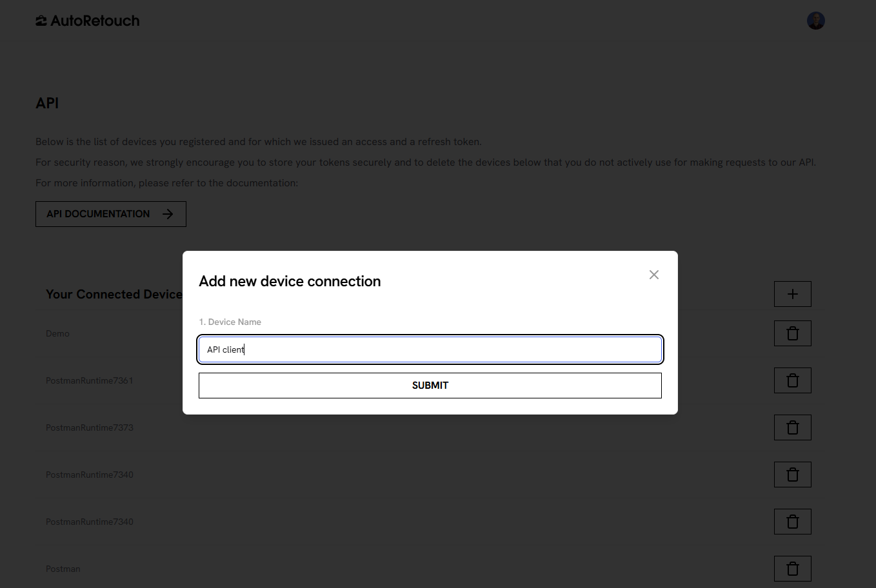This screenshot has height=588, width=876.
Task: Click the API page heading
Action: (x=47, y=103)
